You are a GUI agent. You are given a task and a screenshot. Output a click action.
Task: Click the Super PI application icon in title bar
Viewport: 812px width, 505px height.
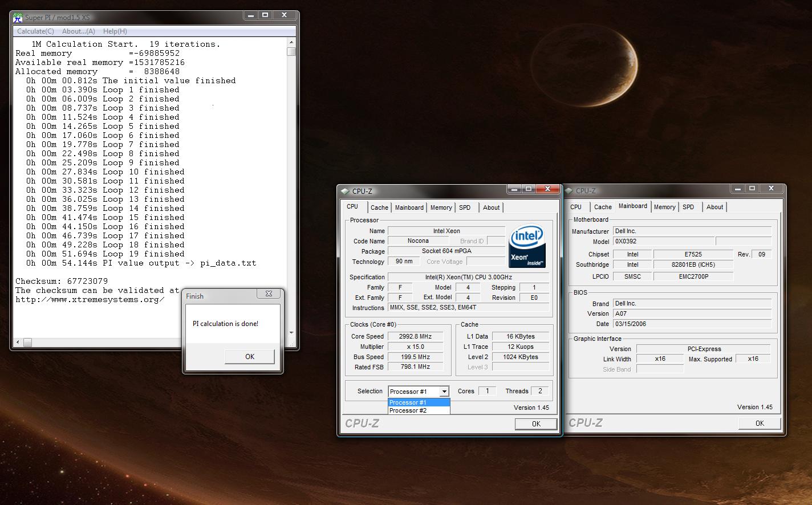[x=18, y=18]
